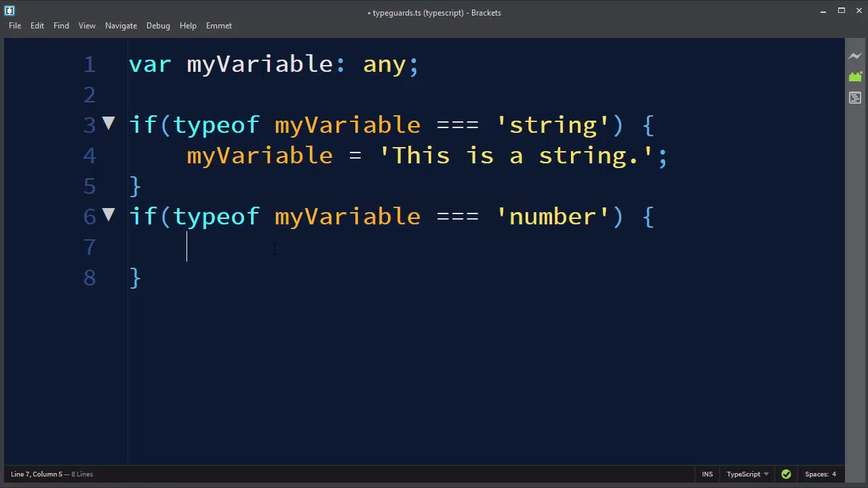Change Spaces indentation type
The image size is (868, 488).
pos(816,474)
